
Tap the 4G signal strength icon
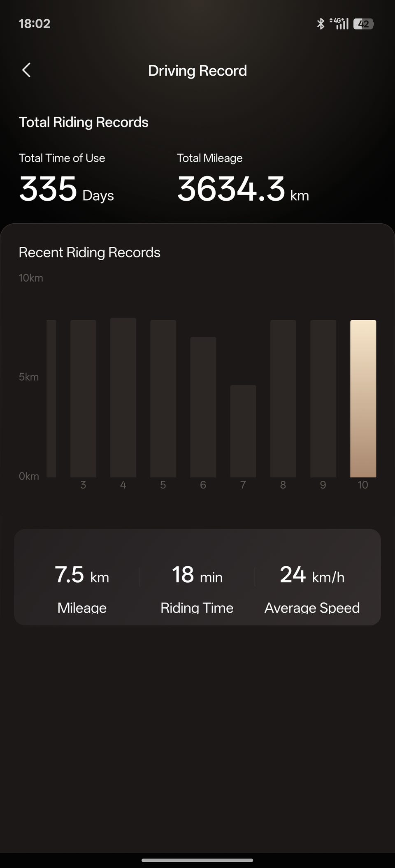339,24
